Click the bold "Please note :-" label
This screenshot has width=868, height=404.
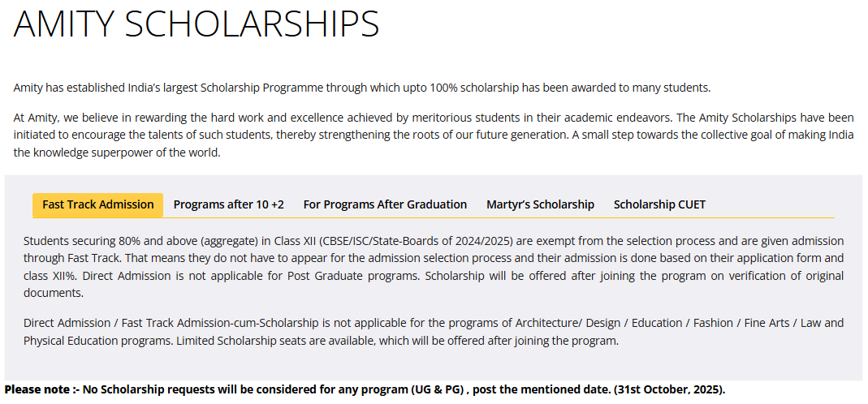(37, 389)
